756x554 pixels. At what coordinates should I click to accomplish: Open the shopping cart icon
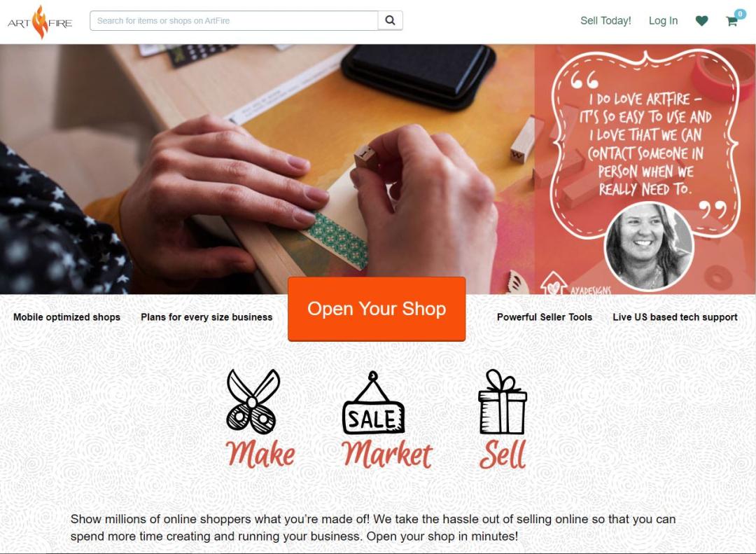(731, 21)
